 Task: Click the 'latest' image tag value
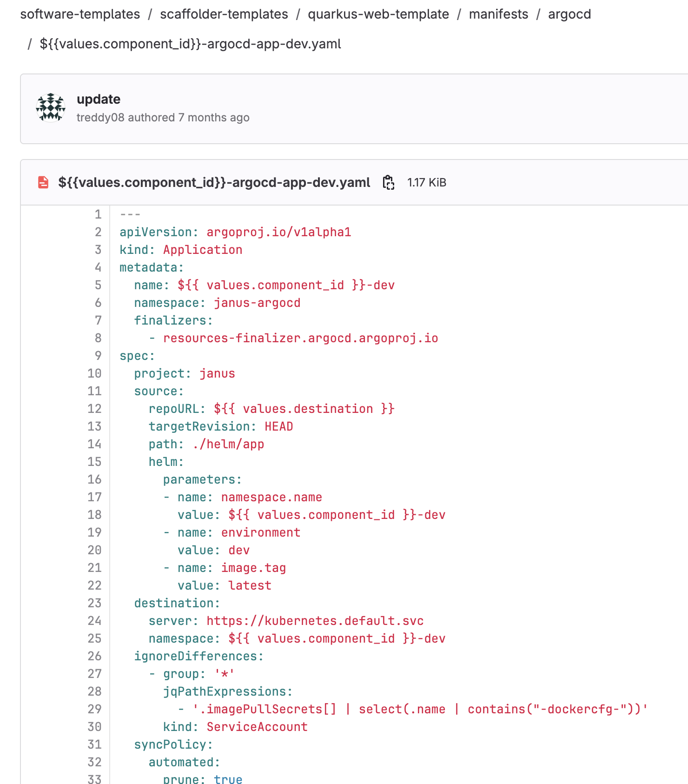[x=250, y=585]
